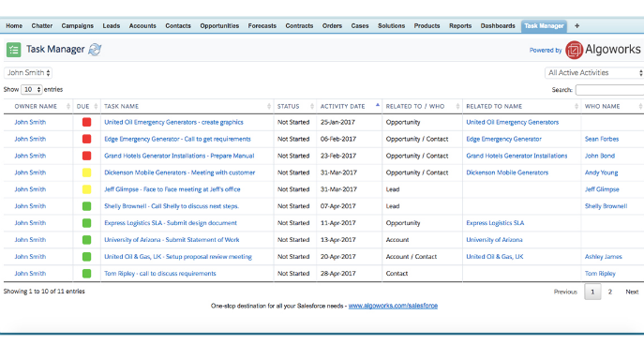Viewport: 644px width, 360px height.
Task: Open the www.algoworks.com/salesforce link
Action: coord(393,306)
